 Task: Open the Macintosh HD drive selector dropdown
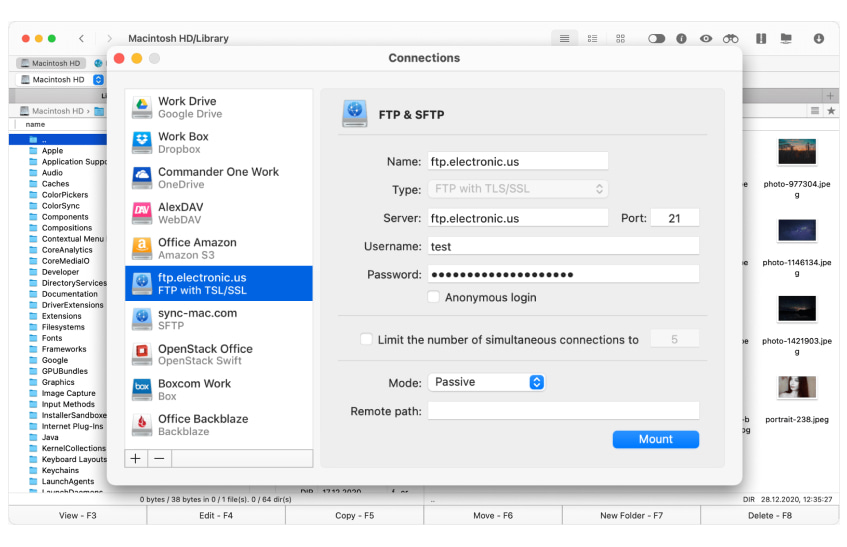point(98,79)
